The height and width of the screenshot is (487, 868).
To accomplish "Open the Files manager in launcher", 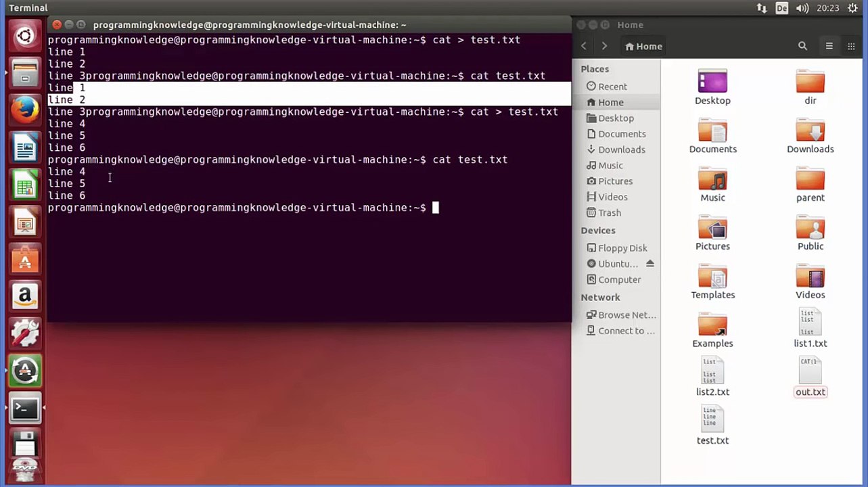I will coord(25,72).
